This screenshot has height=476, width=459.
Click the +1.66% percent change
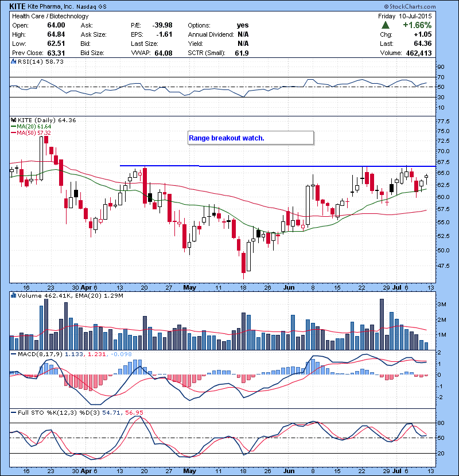coord(417,25)
